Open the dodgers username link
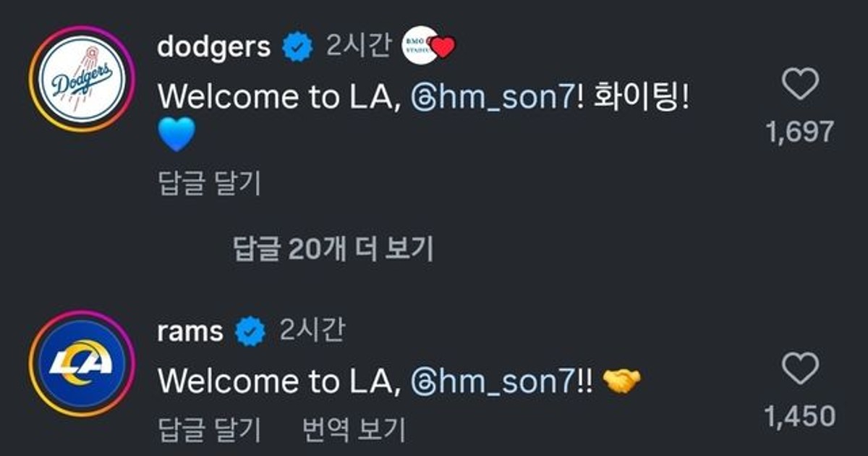868x456 pixels. click(214, 48)
